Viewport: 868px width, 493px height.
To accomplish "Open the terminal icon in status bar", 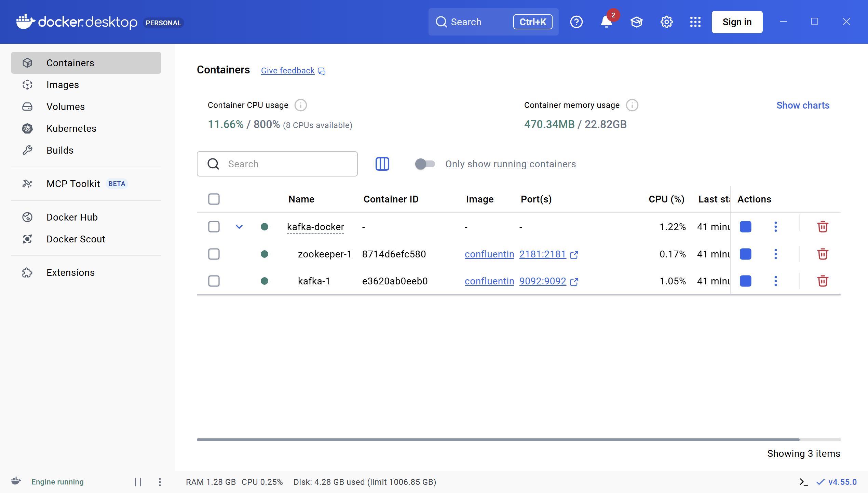I will click(804, 482).
